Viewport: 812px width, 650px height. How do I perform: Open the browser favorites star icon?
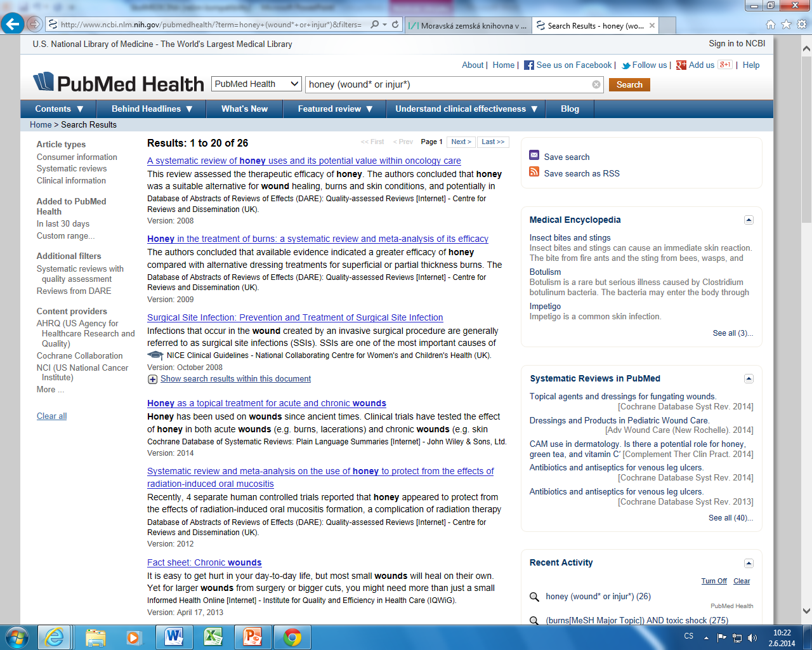786,25
